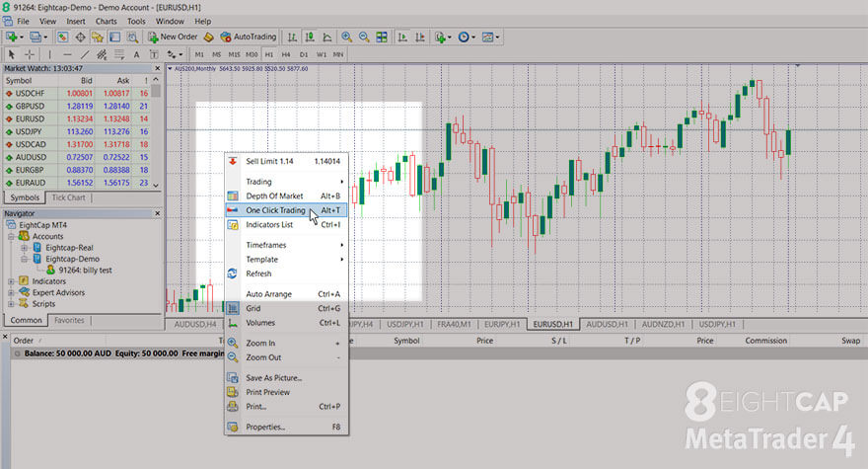Open the Favorites tab in Navigator
The height and width of the screenshot is (469, 868).
pyautogui.click(x=69, y=321)
